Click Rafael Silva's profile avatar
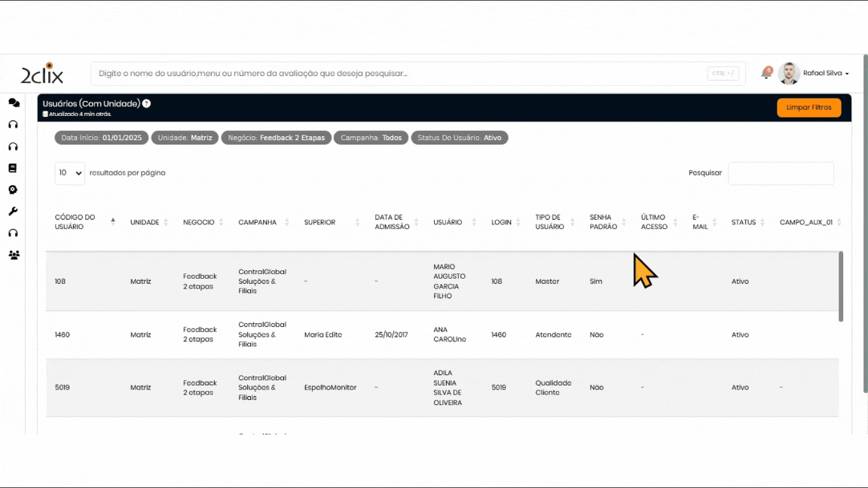This screenshot has height=488, width=868. (x=789, y=74)
